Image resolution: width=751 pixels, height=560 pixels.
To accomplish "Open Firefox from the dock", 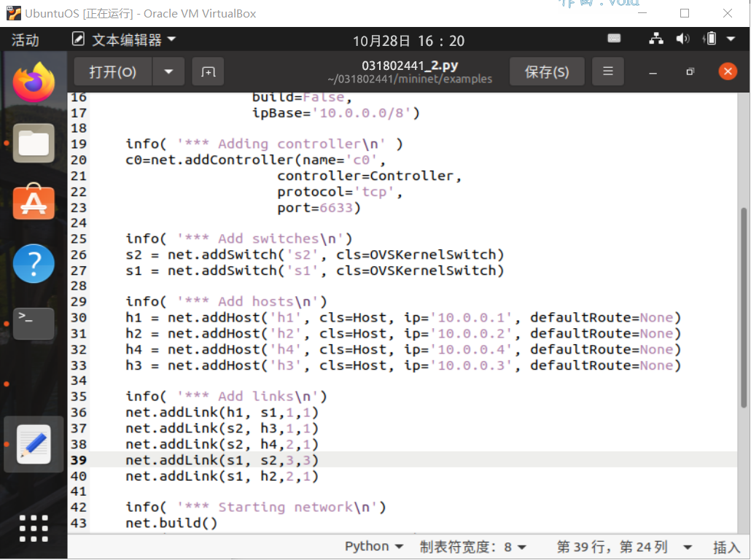I will tap(34, 82).
